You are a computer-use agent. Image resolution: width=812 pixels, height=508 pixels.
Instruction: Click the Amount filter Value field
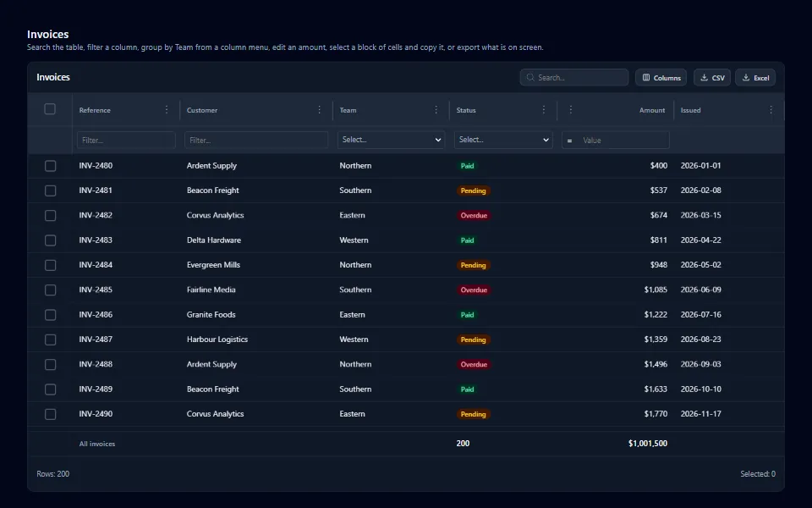(623, 141)
